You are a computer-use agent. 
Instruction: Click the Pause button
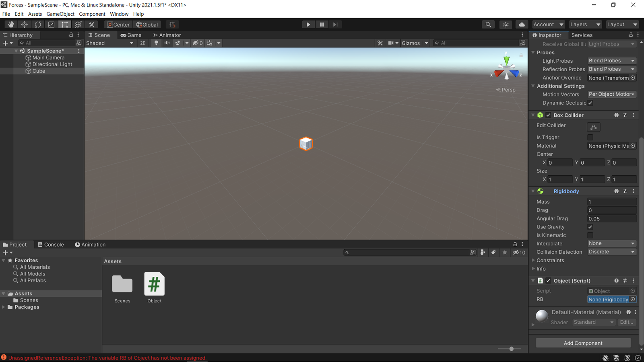pyautogui.click(x=322, y=25)
